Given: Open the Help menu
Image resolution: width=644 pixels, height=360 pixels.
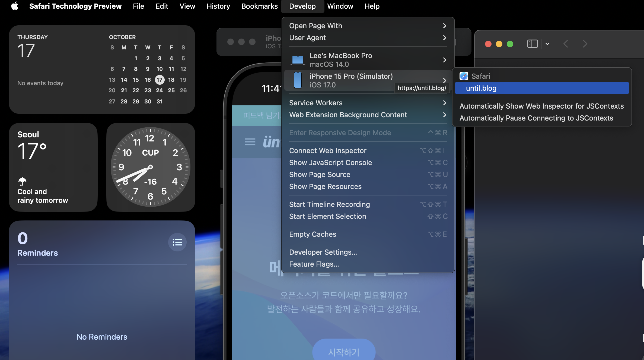Looking at the screenshot, I should pos(372,6).
